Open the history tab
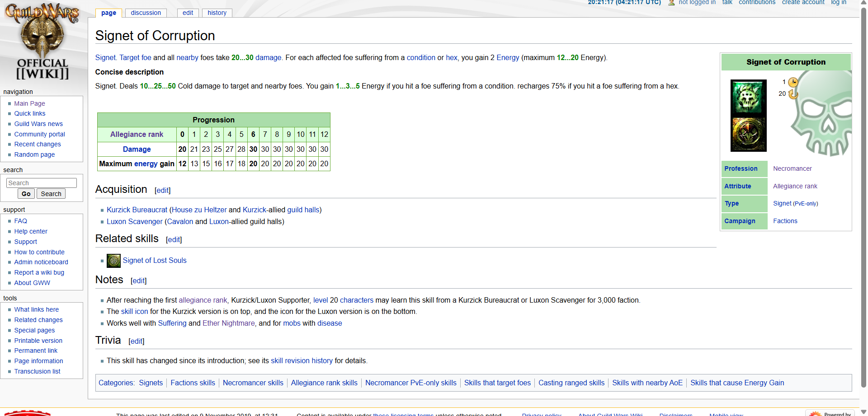Screen dimensions: 868x416 217,13
